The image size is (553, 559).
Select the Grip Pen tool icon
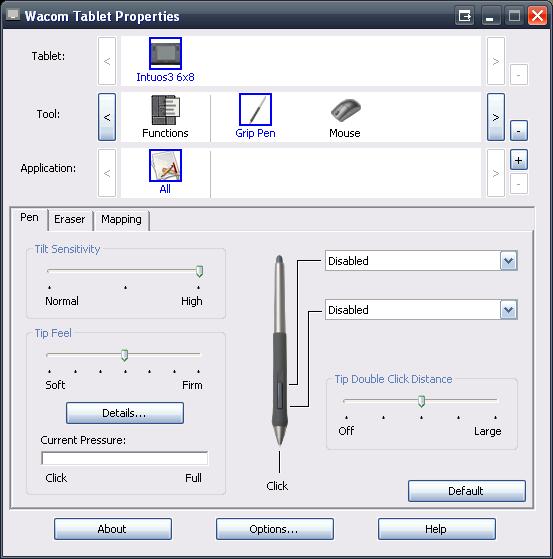[x=255, y=110]
